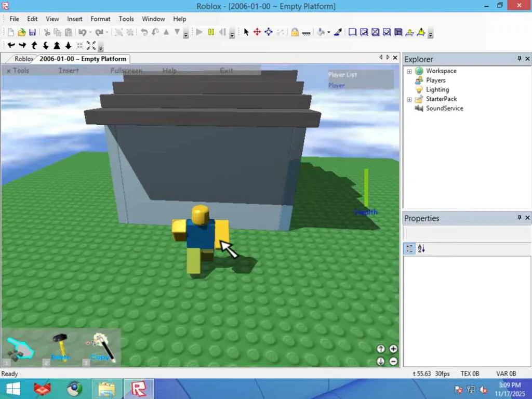The image size is (532, 399).
Task: Click the Cut scissors icon
Action: click(47, 32)
